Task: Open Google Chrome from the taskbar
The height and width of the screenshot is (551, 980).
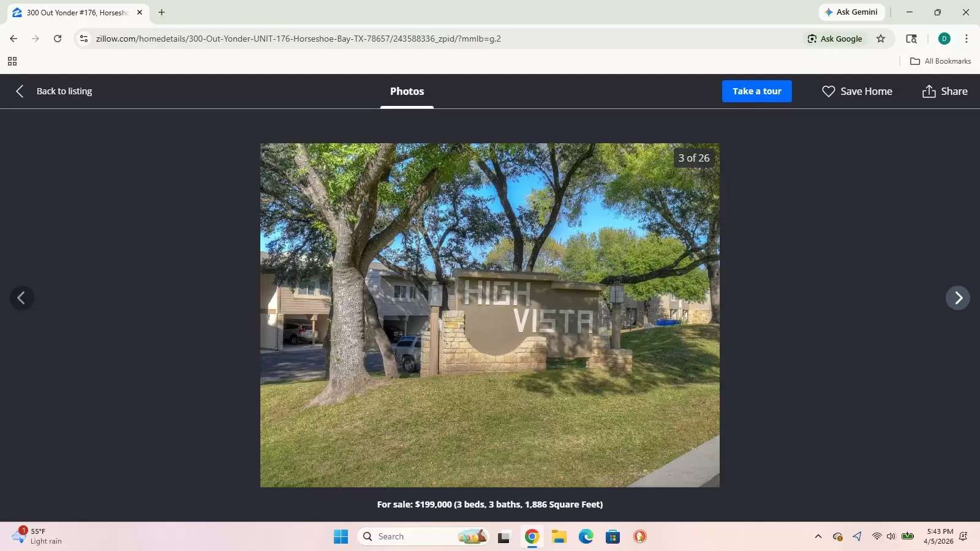Action: [x=532, y=537]
